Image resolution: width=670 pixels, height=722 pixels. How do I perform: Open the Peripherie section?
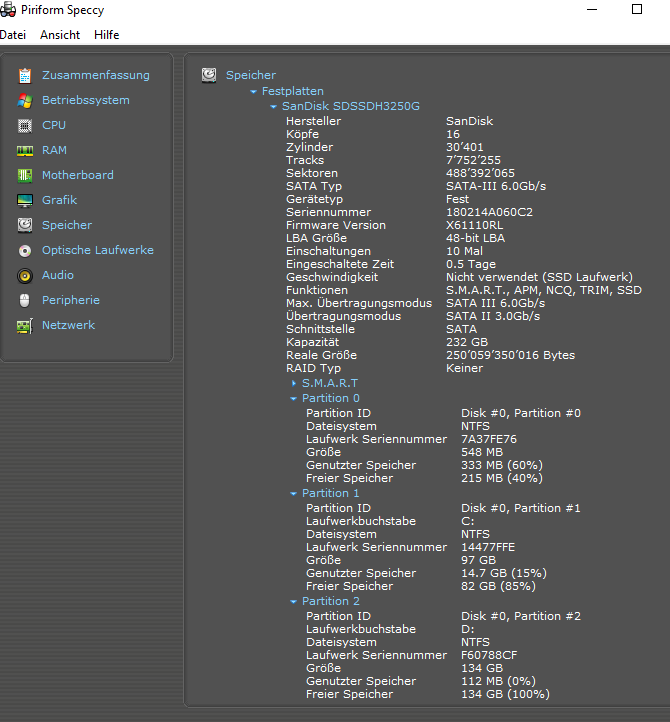[71, 300]
